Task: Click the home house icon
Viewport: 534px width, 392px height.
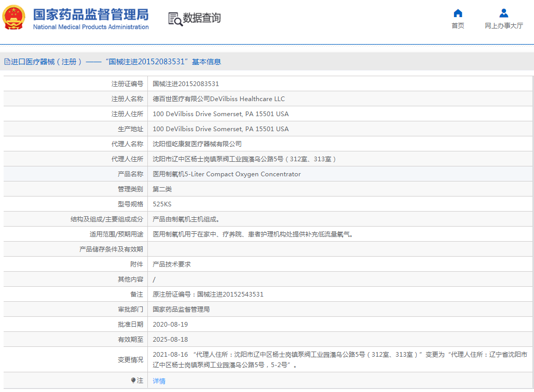Action: [458, 13]
